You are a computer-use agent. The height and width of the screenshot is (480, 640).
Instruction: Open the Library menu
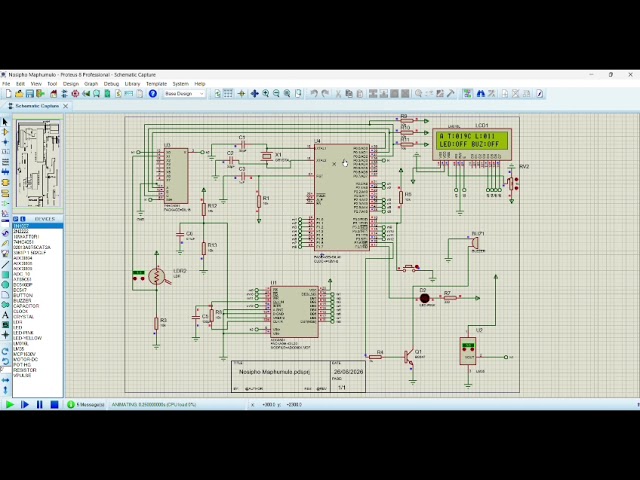click(x=132, y=84)
